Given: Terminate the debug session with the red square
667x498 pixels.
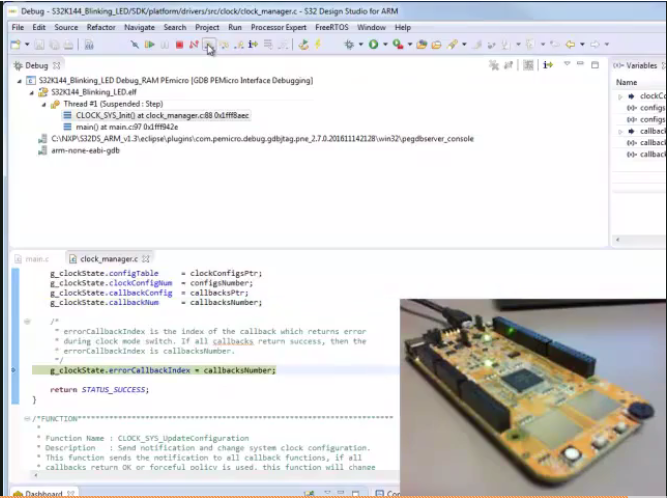Looking at the screenshot, I should pos(180,44).
